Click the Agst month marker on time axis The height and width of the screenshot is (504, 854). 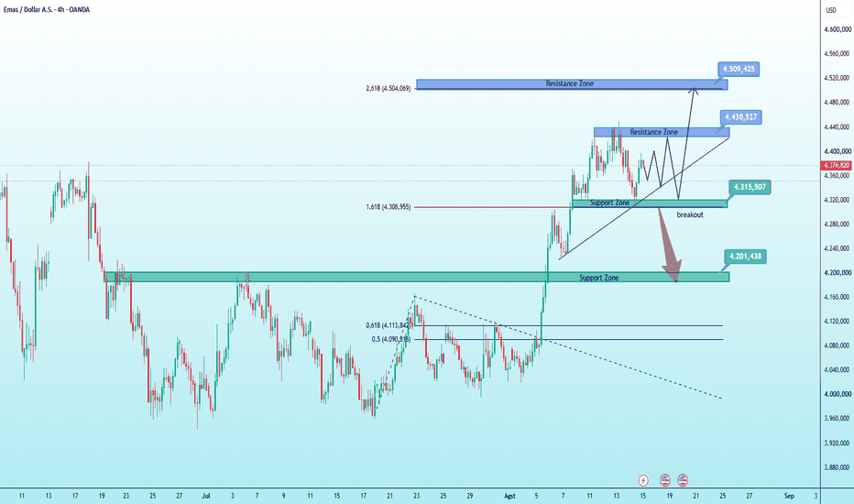509,496
